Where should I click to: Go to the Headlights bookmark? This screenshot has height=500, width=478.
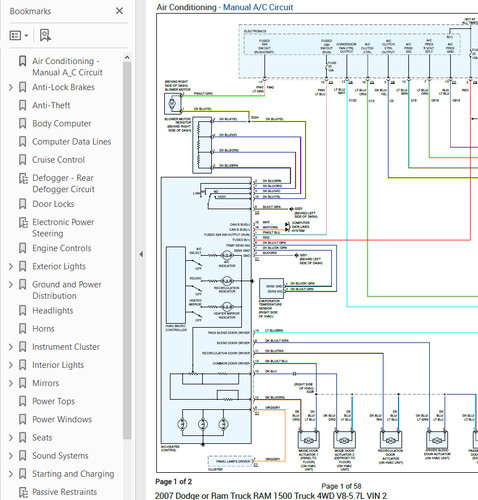click(x=53, y=311)
